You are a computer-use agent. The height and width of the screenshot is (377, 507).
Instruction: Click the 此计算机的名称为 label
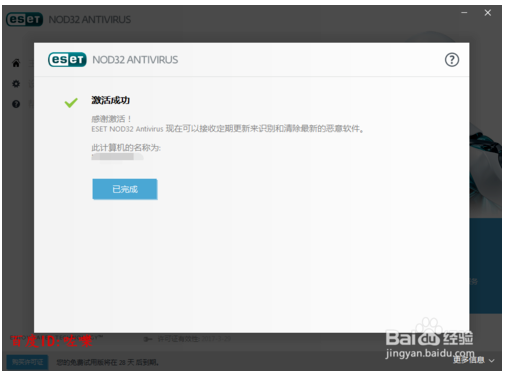tap(126, 148)
